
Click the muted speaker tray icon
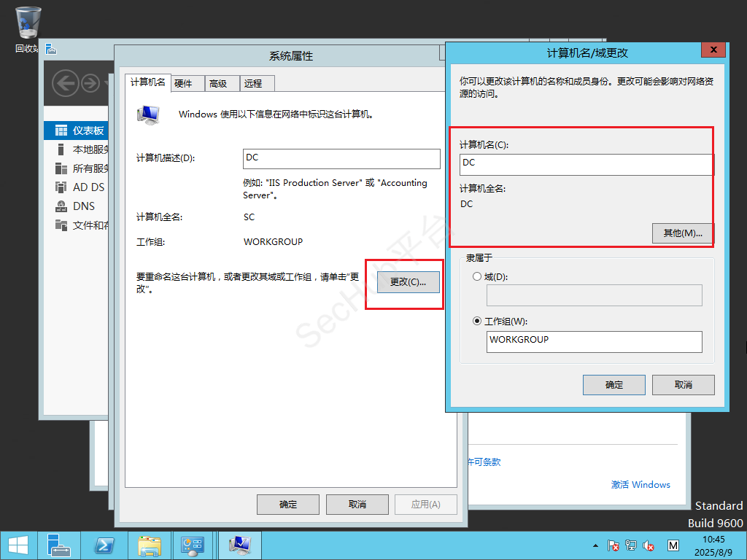[x=649, y=545]
